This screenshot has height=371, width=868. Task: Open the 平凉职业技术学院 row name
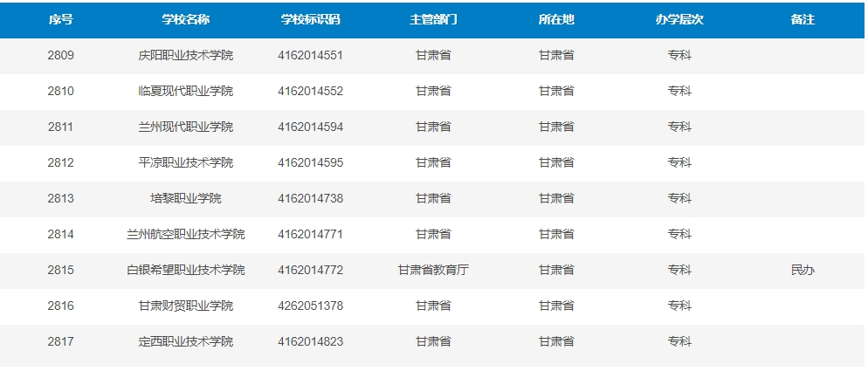pyautogui.click(x=186, y=163)
